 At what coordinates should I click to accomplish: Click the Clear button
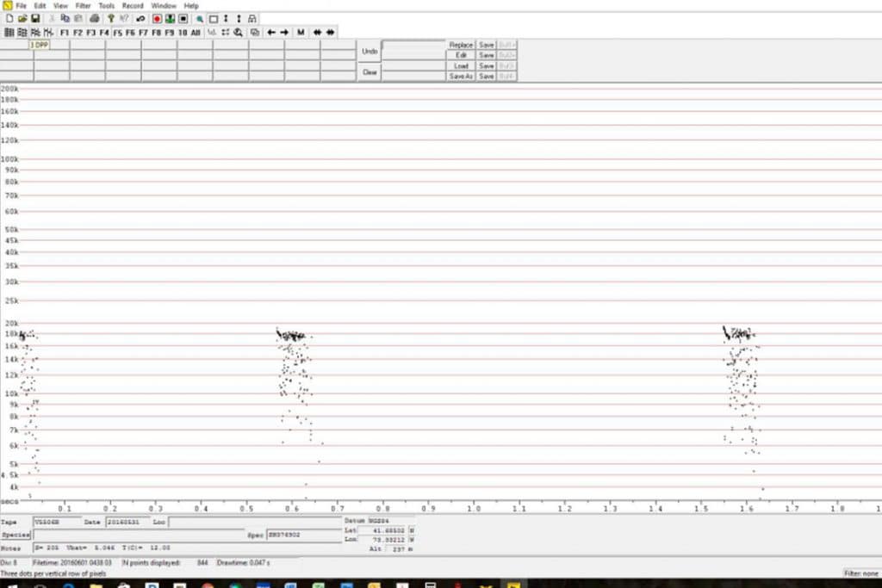[370, 72]
